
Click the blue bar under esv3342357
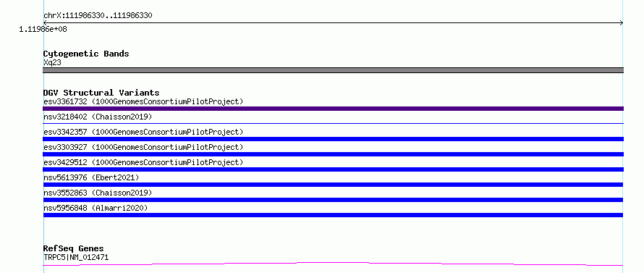pyautogui.click(x=333, y=139)
